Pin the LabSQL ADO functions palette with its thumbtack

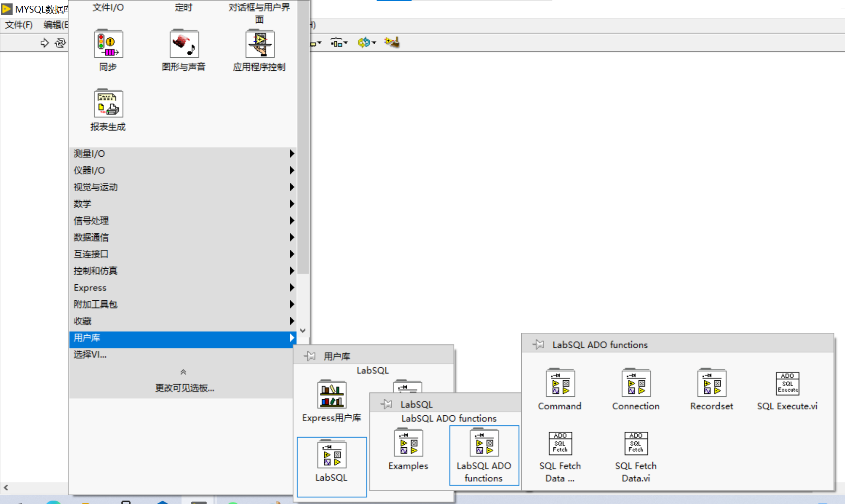539,344
